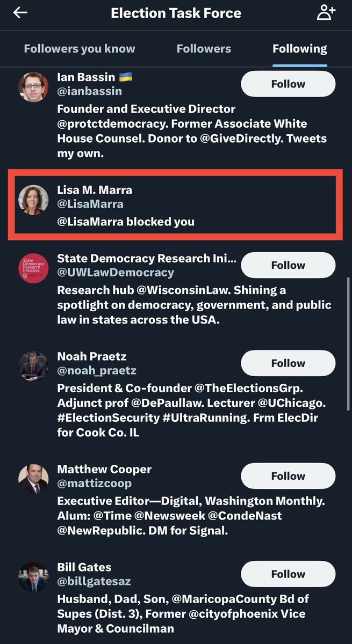Tap Bill Gates's profile photo
The width and height of the screenshot is (352, 644).
(33, 577)
